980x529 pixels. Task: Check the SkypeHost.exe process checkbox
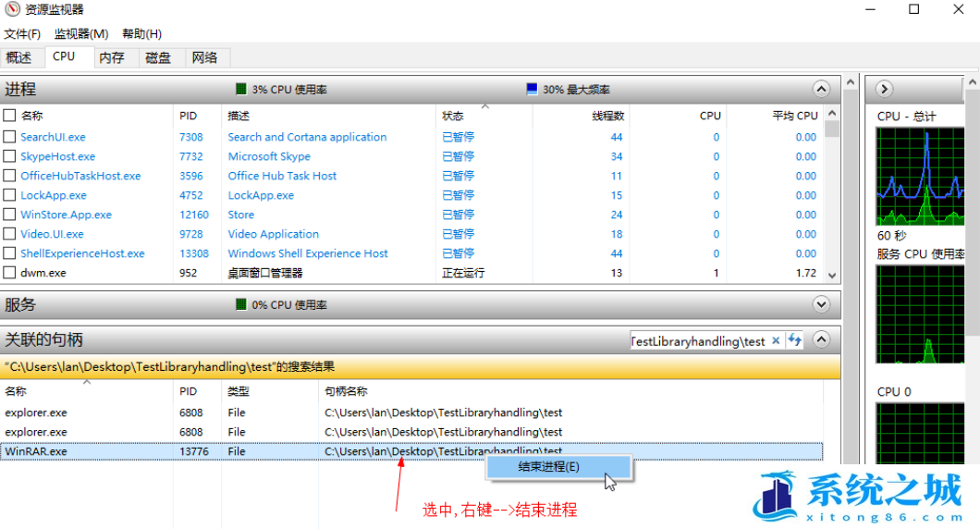click(9, 156)
